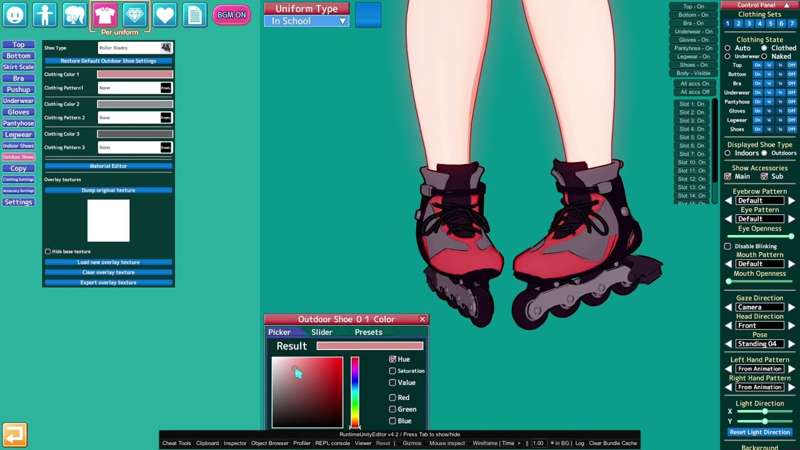Switch to the Presets tab
This screenshot has width=800, height=450.
[368, 332]
